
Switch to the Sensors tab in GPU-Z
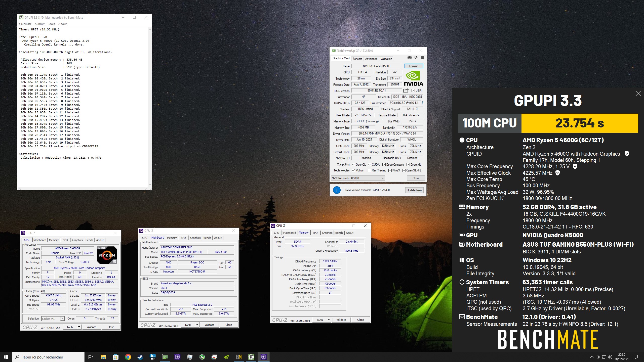357,59
